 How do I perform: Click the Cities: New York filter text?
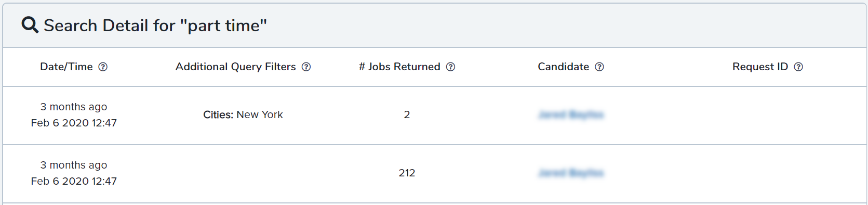tap(243, 114)
